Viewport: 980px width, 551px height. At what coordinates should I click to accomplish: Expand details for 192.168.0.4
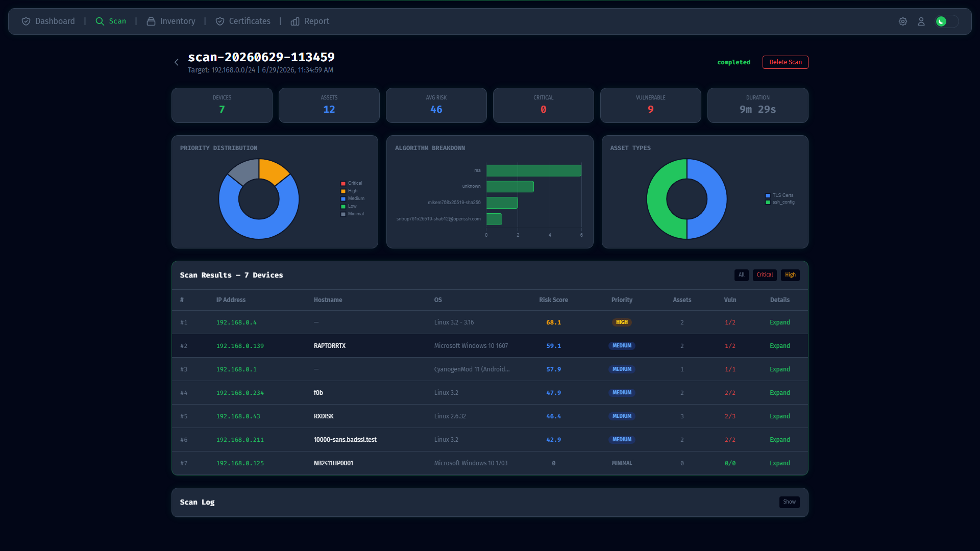click(779, 322)
